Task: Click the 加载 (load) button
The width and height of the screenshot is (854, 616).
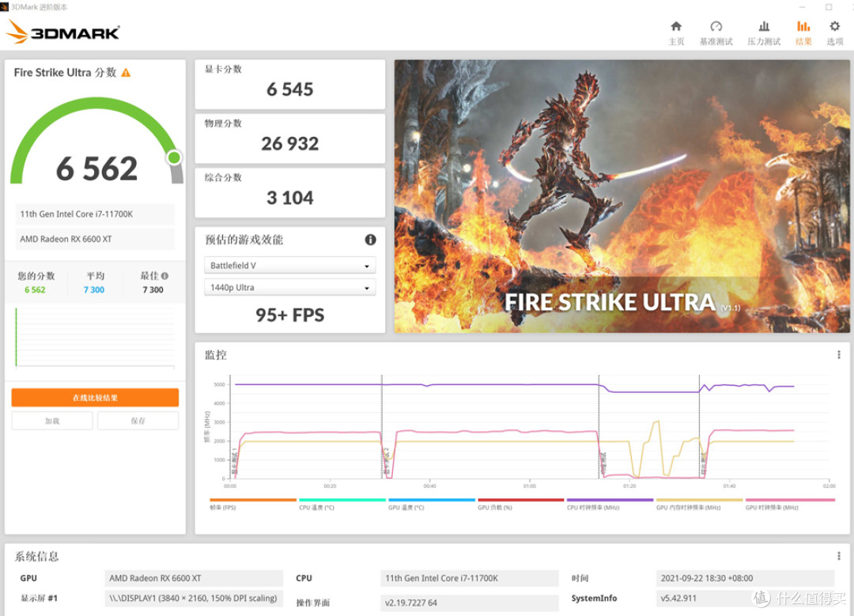Action: click(52, 421)
